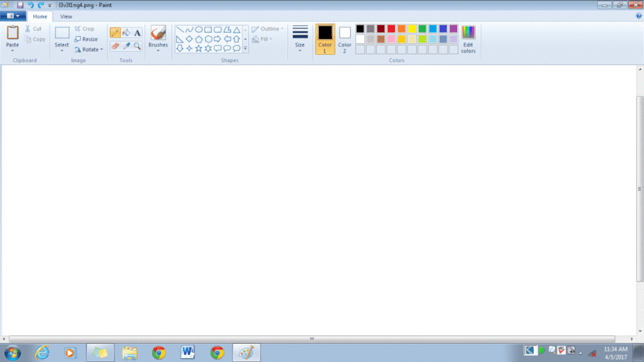Open the shape Fill dropdown
The image size is (644, 362).
click(x=262, y=39)
